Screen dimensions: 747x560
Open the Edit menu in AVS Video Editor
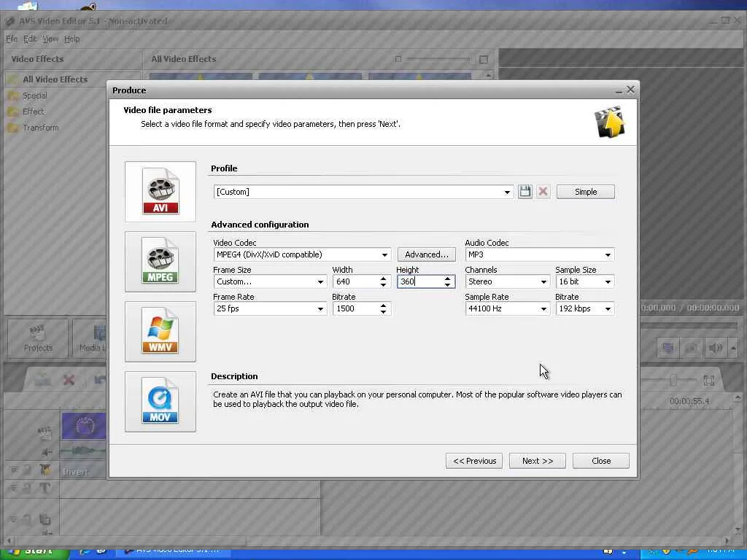(x=30, y=39)
